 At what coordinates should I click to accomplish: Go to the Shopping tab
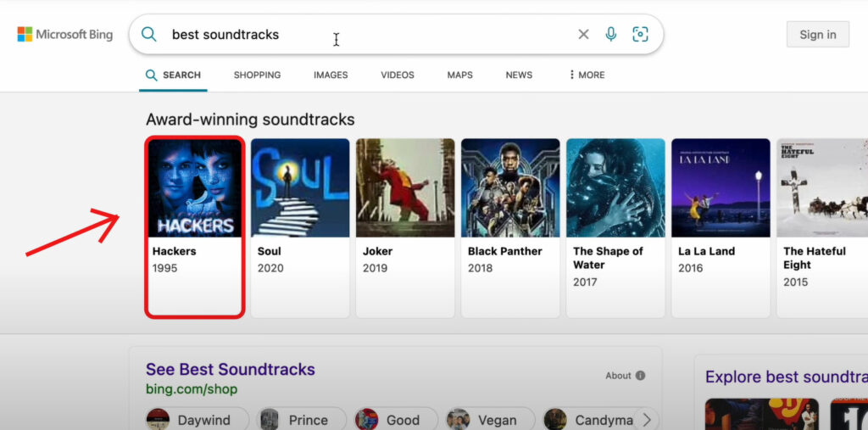257,75
